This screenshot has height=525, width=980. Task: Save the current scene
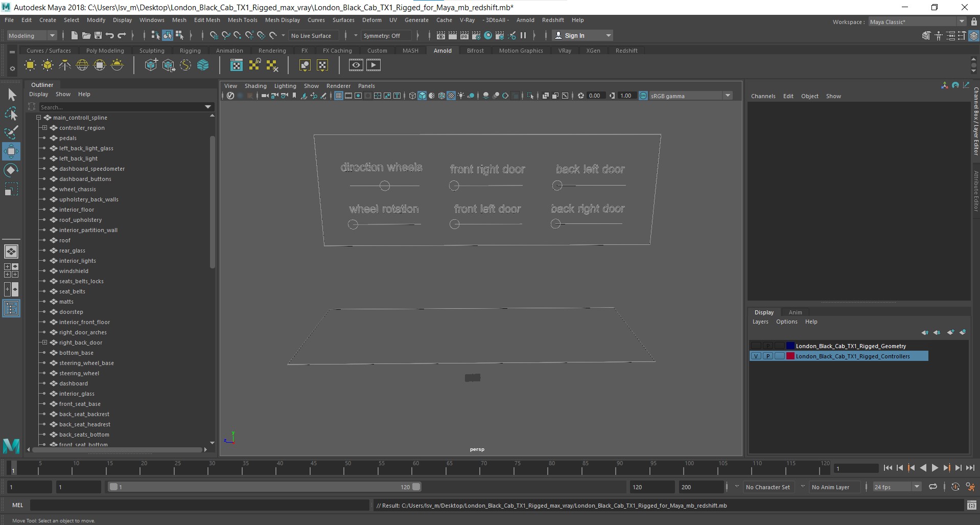point(98,35)
